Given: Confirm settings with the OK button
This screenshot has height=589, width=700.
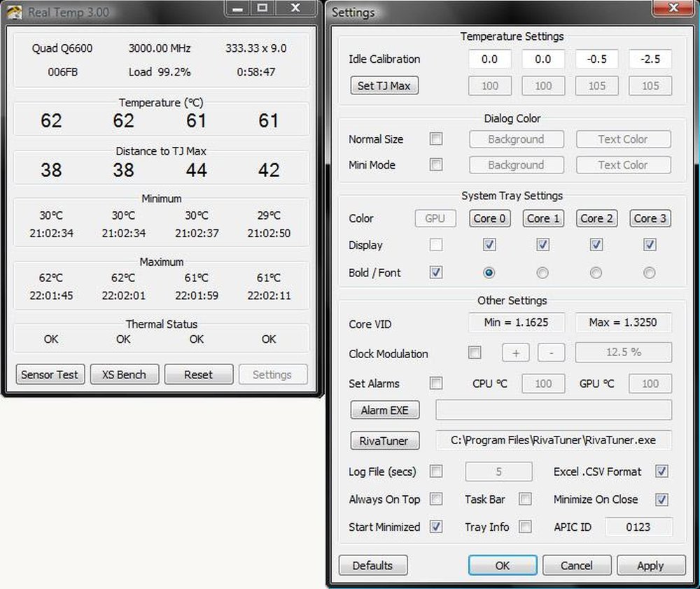Looking at the screenshot, I should coord(502,565).
